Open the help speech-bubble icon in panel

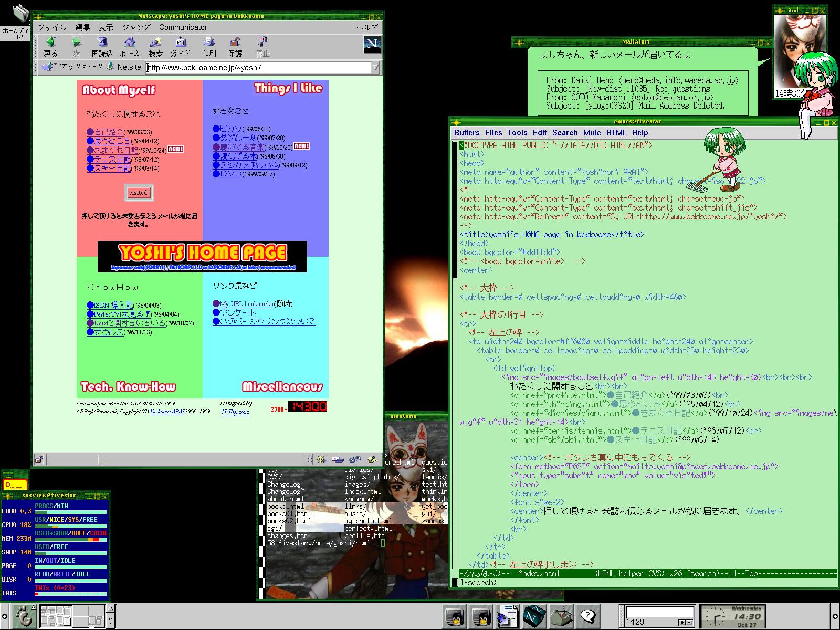point(588,616)
